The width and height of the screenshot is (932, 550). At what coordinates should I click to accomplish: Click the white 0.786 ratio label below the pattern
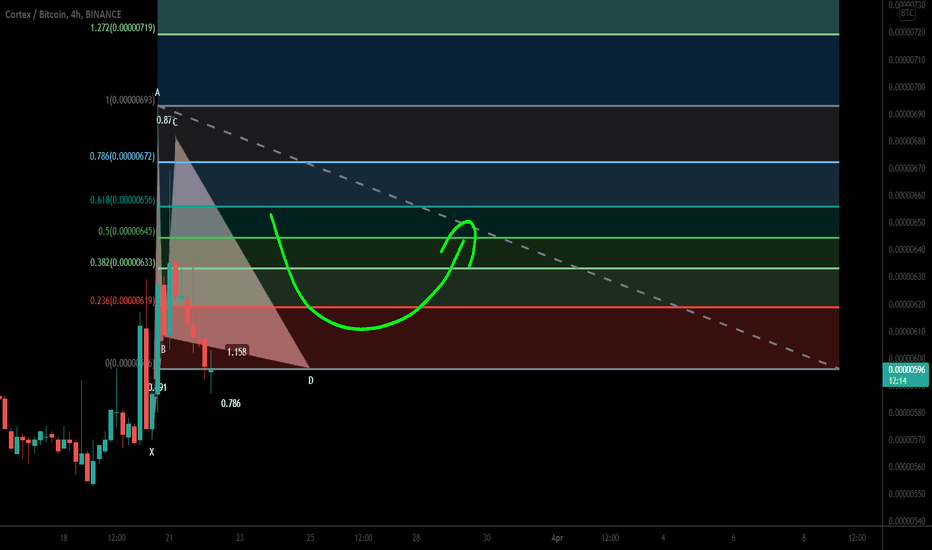pyautogui.click(x=231, y=404)
